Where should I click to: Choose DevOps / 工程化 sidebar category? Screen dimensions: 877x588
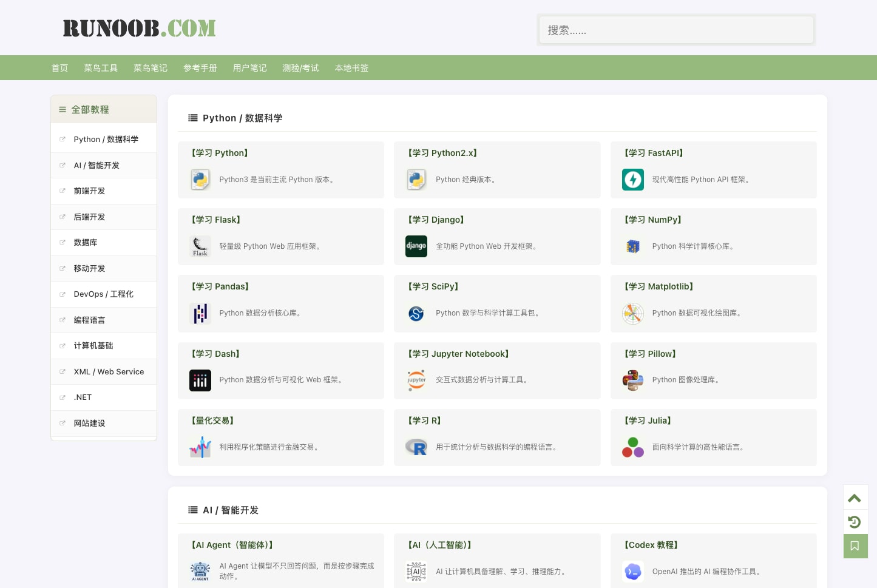(x=104, y=294)
